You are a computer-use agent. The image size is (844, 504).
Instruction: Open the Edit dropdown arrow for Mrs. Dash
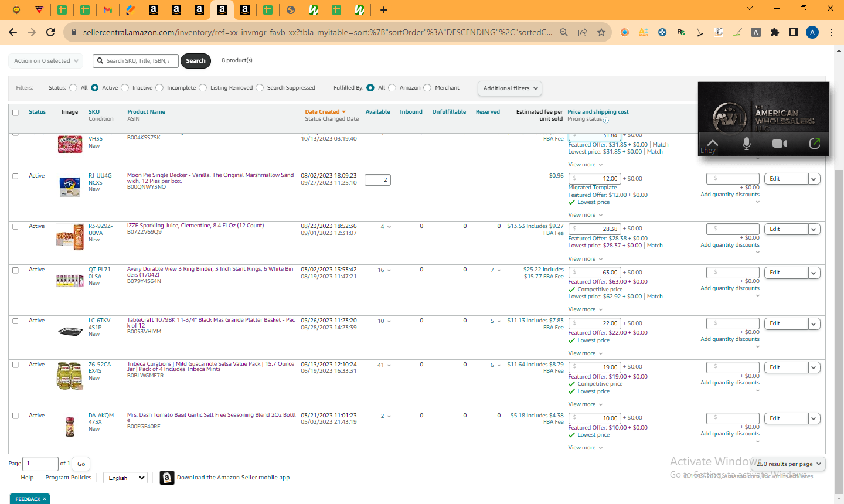[814, 418]
